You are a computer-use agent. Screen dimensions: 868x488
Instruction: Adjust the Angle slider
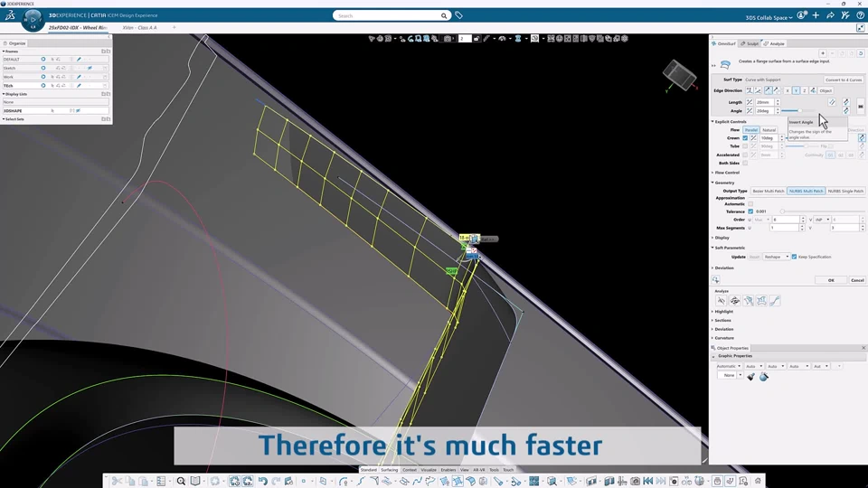click(799, 110)
